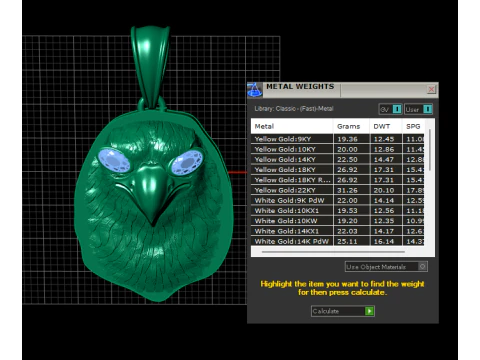Click the vertical scrollbar of metals list
The height and width of the screenshot is (360, 480).
pos(430,150)
